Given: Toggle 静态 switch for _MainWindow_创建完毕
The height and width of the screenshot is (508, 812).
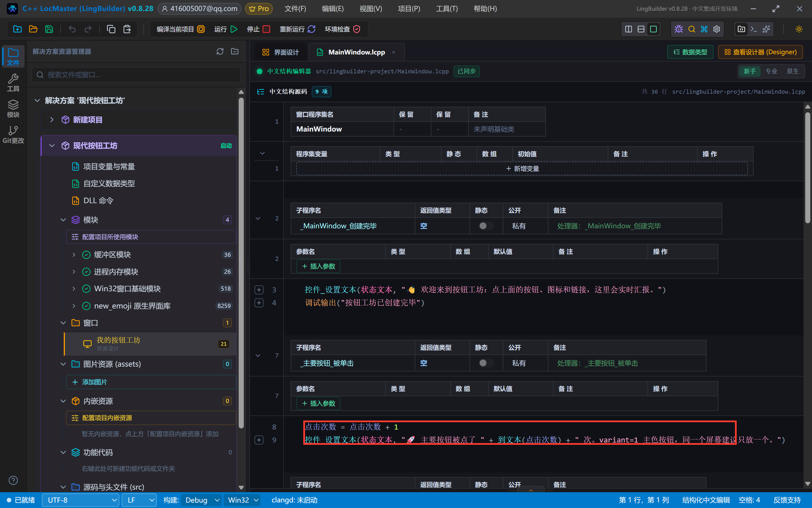Looking at the screenshot, I should pyautogui.click(x=486, y=226).
